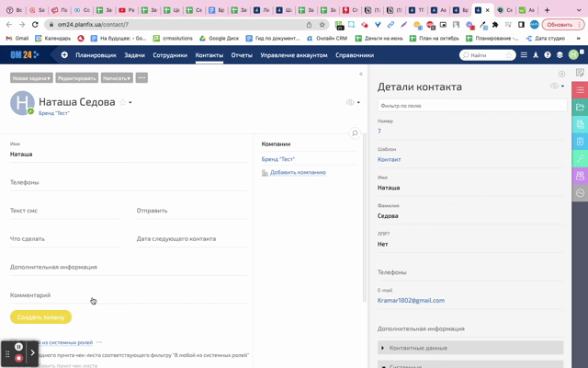588x368 pixels.
Task: Star Наташа Седова as favorite
Action: tap(123, 103)
